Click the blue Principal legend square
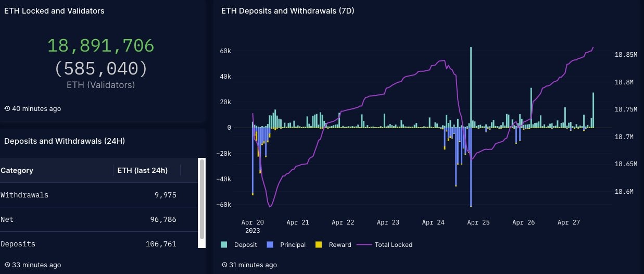This screenshot has height=274, width=644. click(x=270, y=245)
